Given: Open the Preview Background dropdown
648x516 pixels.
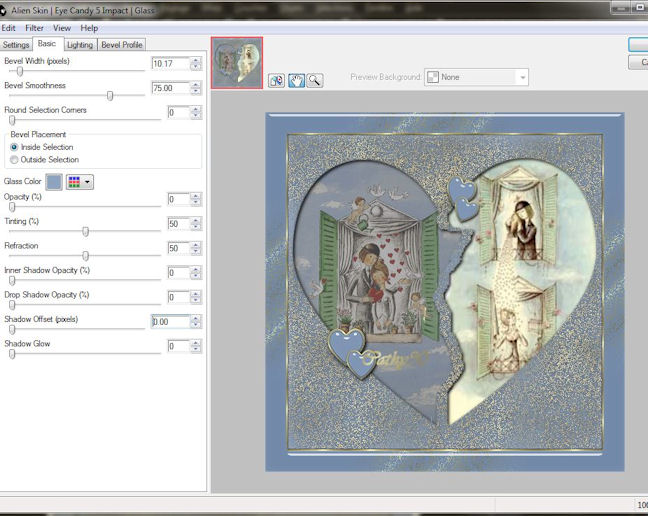Looking at the screenshot, I should [x=476, y=77].
